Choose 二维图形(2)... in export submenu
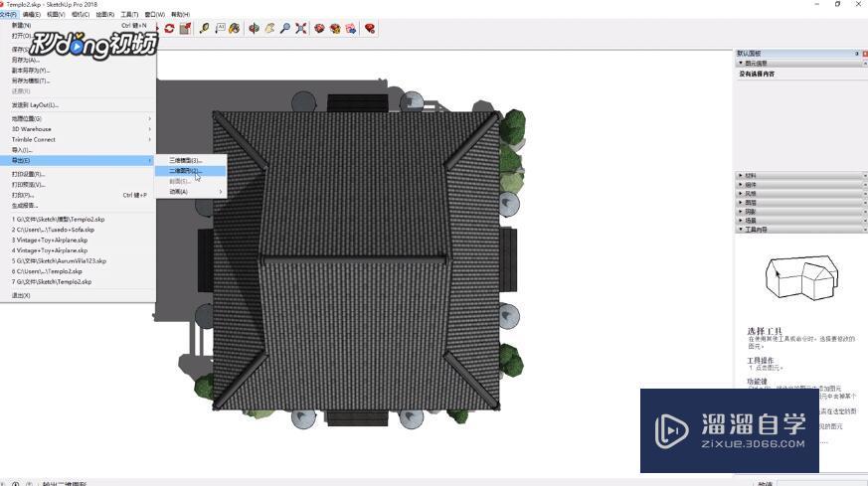This screenshot has width=868, height=486. [x=191, y=171]
